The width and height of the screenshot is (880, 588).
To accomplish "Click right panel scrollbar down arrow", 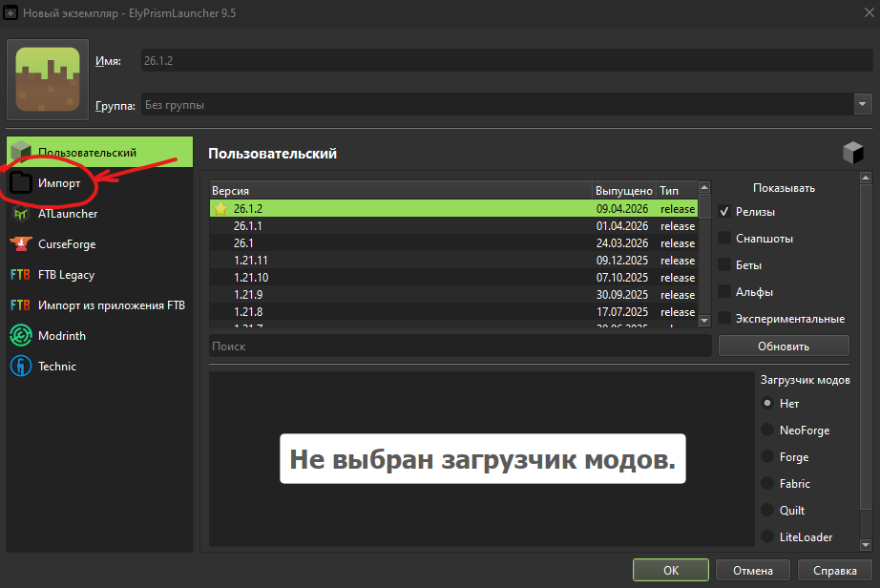I will 866,545.
